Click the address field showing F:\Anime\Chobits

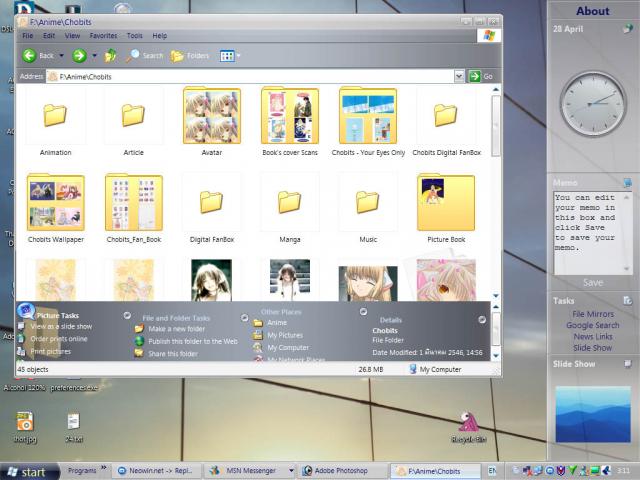point(250,76)
